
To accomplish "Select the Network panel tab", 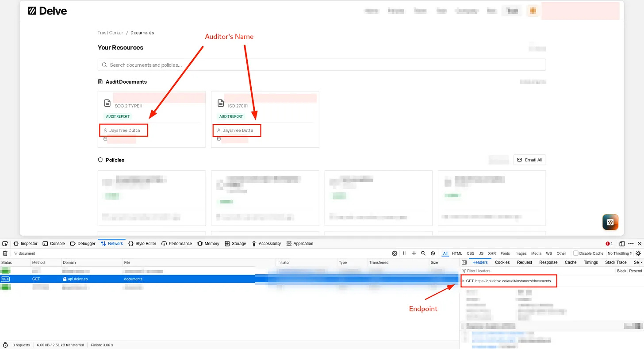I will (112, 244).
